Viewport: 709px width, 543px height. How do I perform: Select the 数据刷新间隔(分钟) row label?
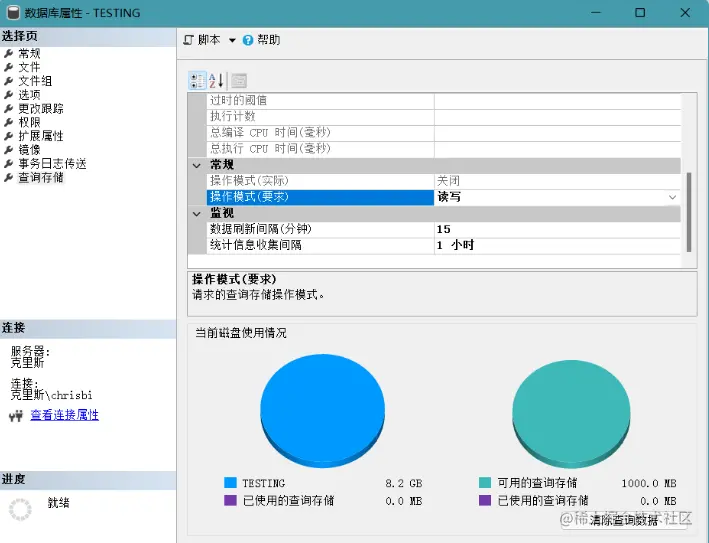tap(320, 229)
